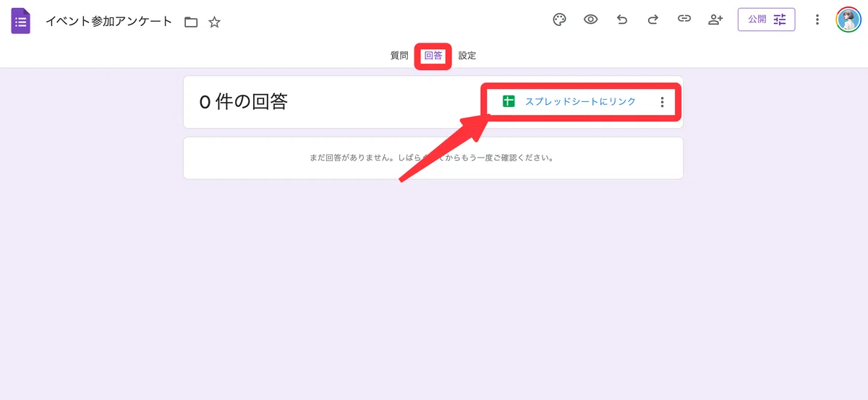Open the Google account avatar
868x400 pixels.
coord(848,20)
